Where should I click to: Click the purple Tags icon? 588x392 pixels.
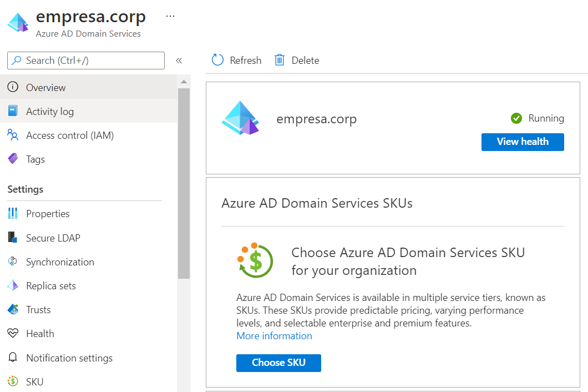[x=13, y=159]
